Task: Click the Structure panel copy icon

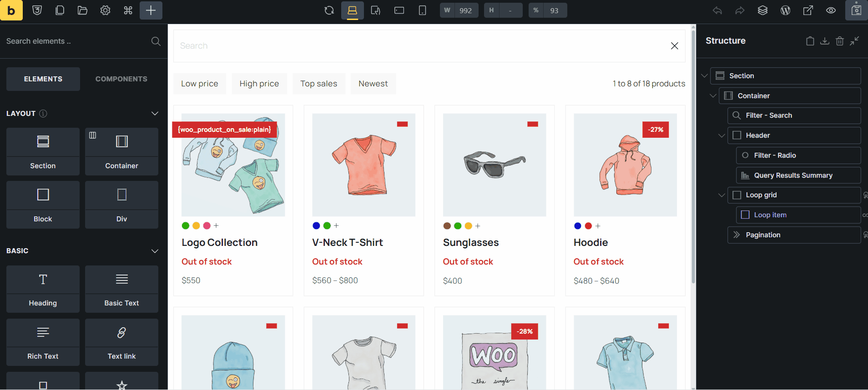Action: coord(810,41)
